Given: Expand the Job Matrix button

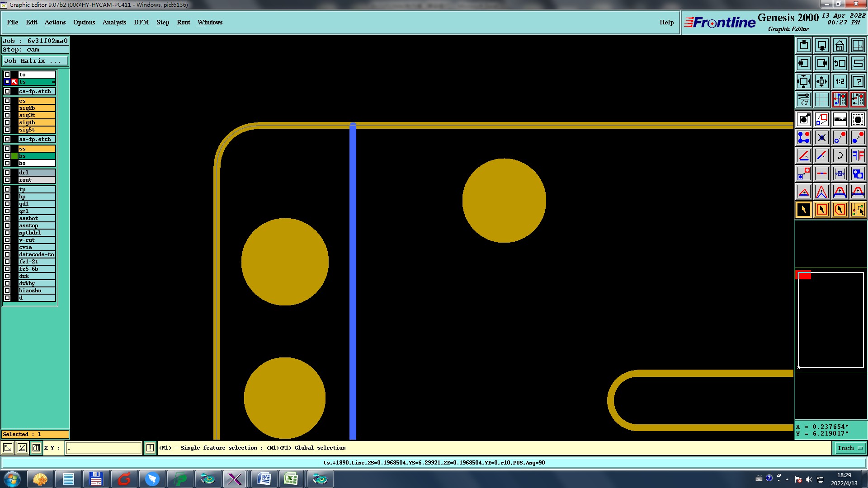Looking at the screenshot, I should [35, 61].
